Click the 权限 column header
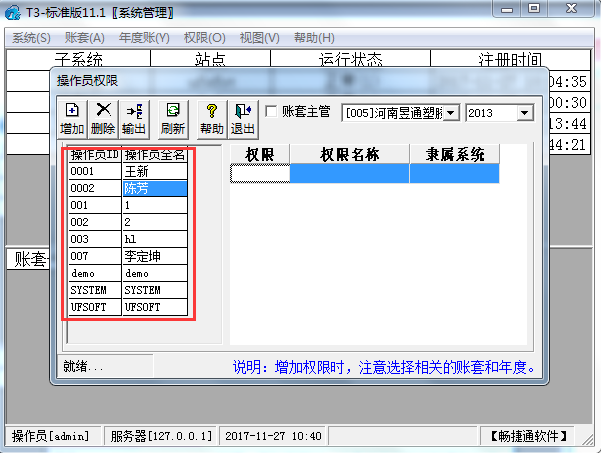This screenshot has height=453, width=601. (260, 154)
